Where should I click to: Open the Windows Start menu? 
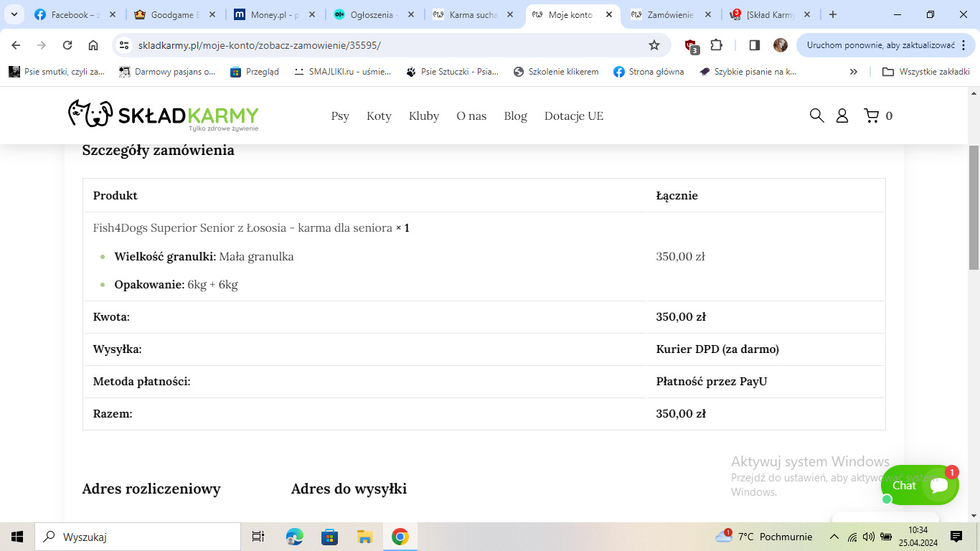(x=17, y=537)
